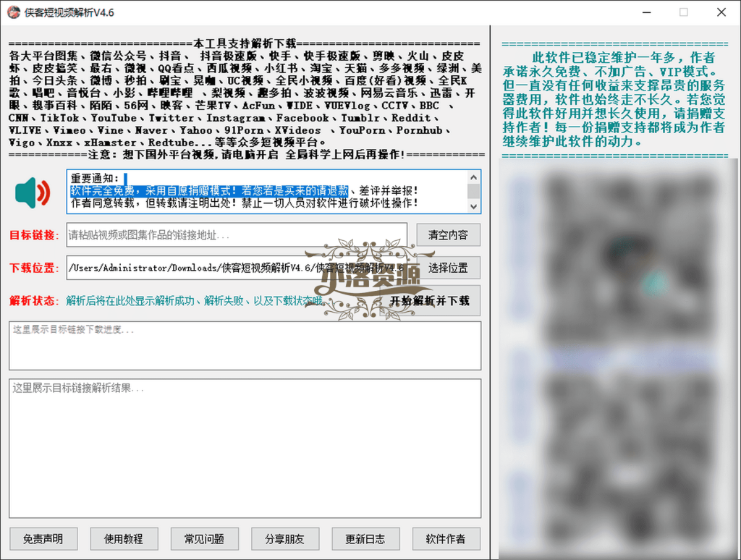Screen dimensions: 741x560
Task: Click the blurred donation QR code image
Action: (x=618, y=359)
